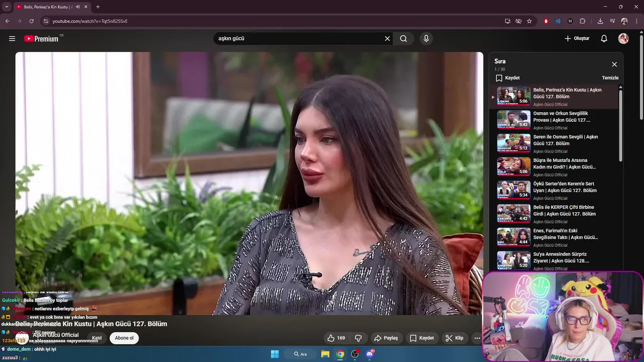Open tab search dropdown arrow

coord(7,7)
